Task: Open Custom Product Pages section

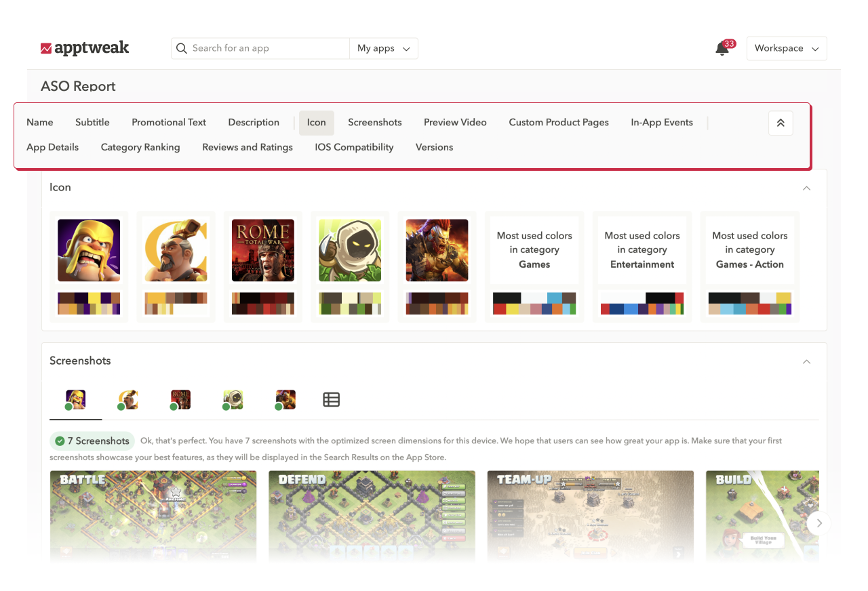Action: click(x=559, y=123)
